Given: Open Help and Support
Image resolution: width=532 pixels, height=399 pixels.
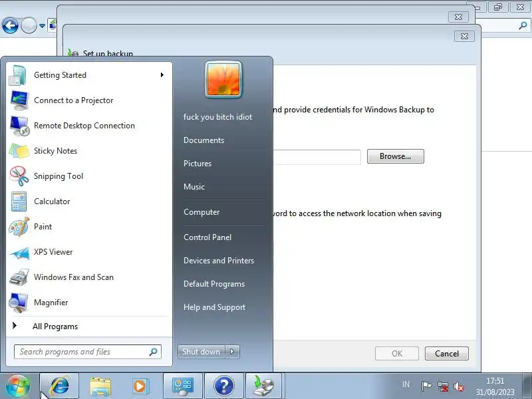Looking at the screenshot, I should [x=214, y=307].
